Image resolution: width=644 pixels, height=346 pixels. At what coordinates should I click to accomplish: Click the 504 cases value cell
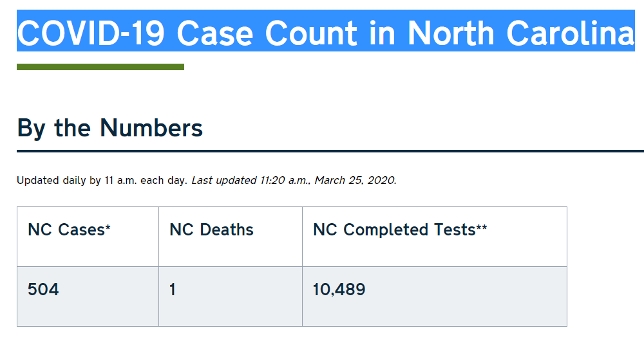point(43,289)
